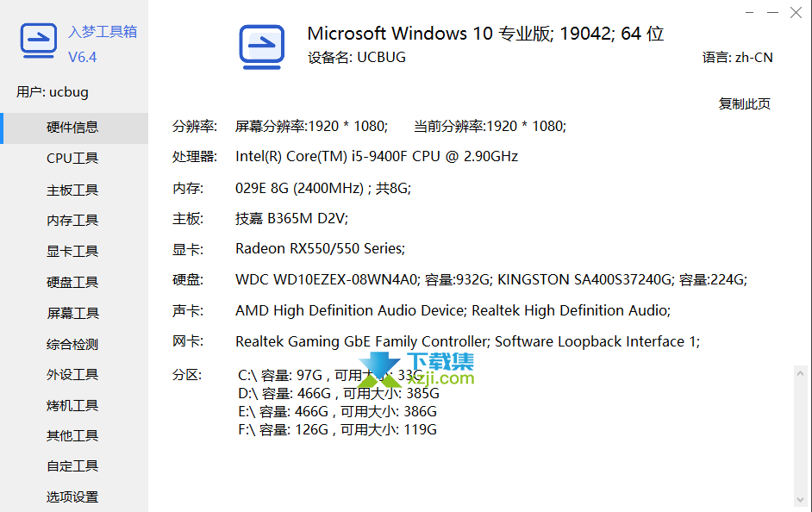The width and height of the screenshot is (812, 512).
Task: Click the F:\ 容量: 126G partition line
Action: (337, 430)
